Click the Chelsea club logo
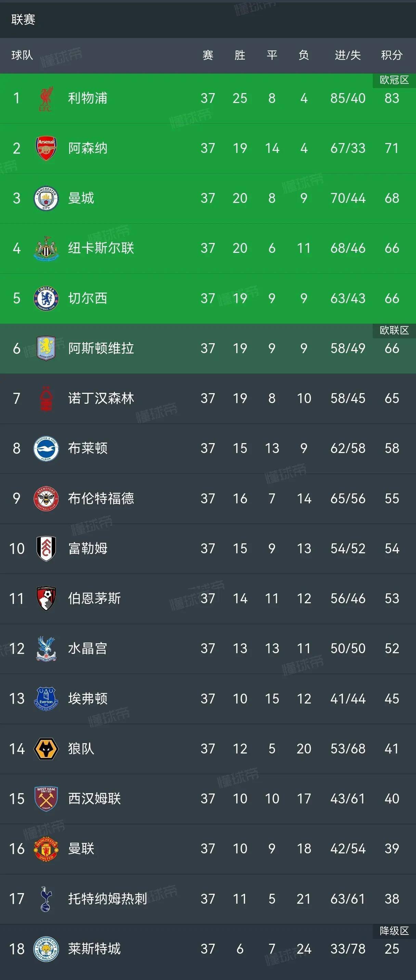416x980 pixels. pyautogui.click(x=46, y=298)
